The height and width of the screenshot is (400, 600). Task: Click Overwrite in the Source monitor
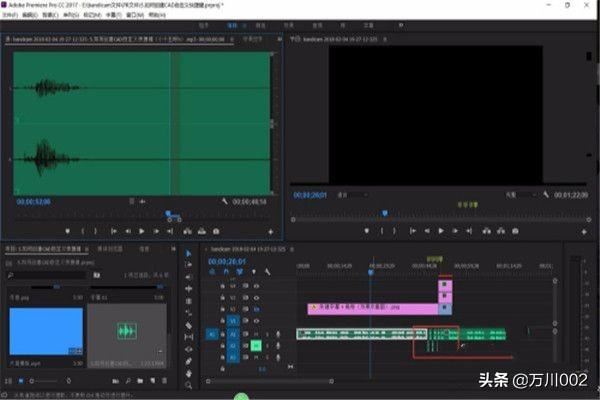(x=202, y=231)
